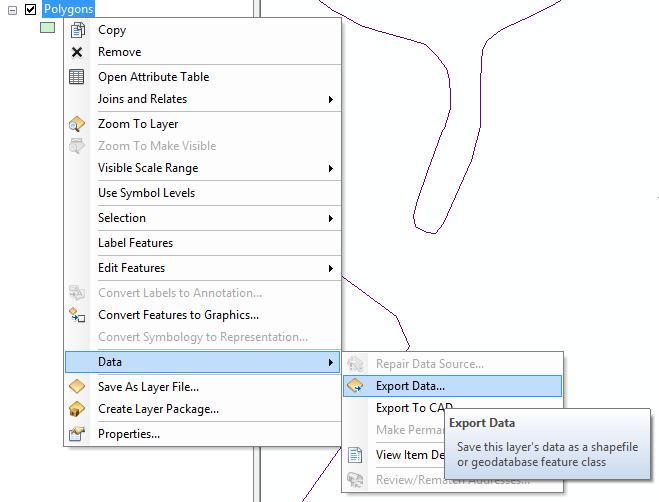Click the Open Attribute Table grid icon
The image size is (659, 502).
77,77
